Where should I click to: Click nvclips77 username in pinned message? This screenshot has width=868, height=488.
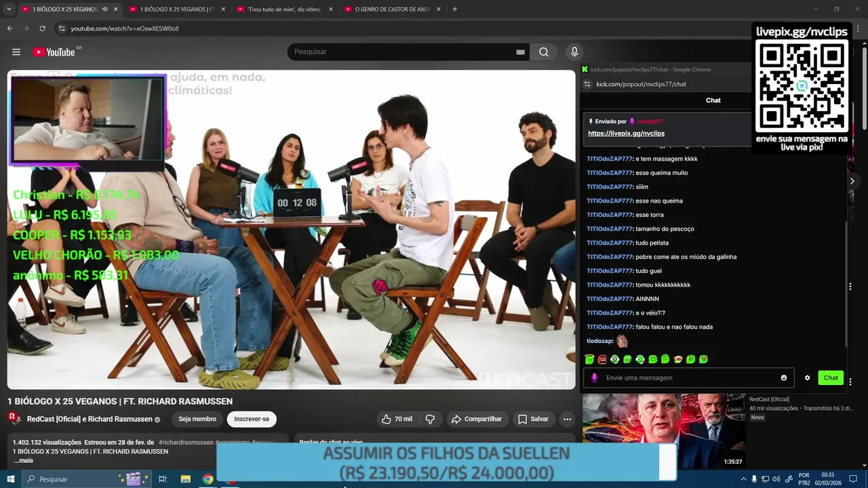click(x=650, y=121)
